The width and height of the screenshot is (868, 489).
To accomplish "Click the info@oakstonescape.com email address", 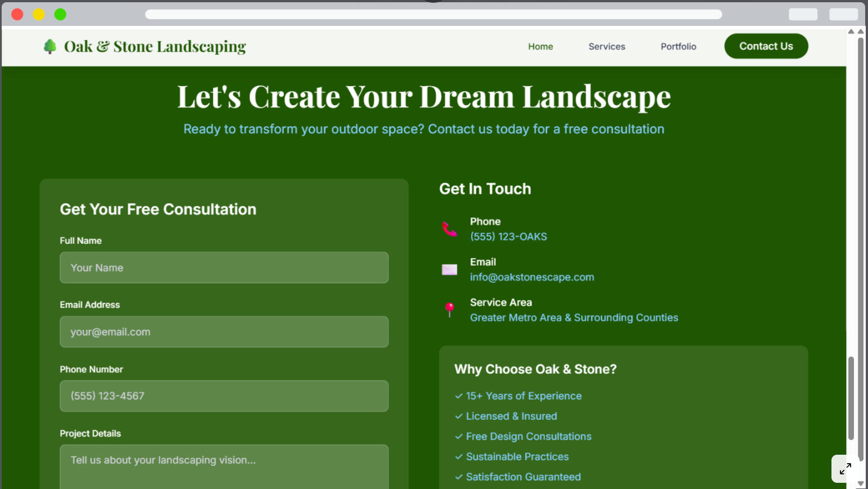I will click(532, 277).
